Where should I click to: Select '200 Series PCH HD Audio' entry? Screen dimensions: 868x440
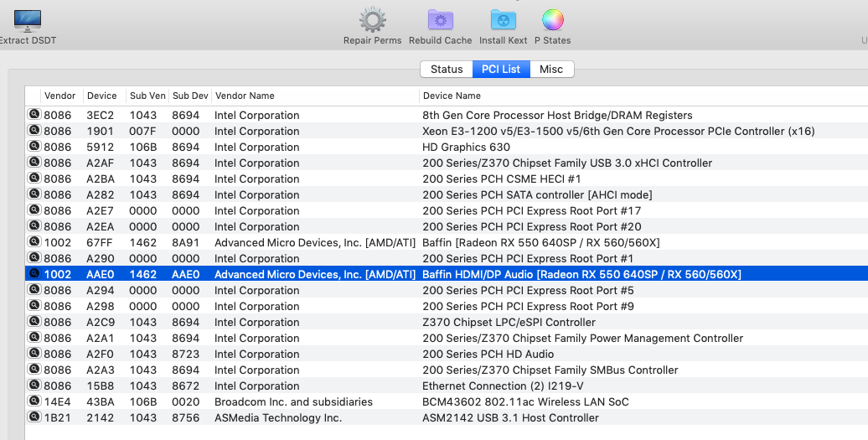click(488, 355)
